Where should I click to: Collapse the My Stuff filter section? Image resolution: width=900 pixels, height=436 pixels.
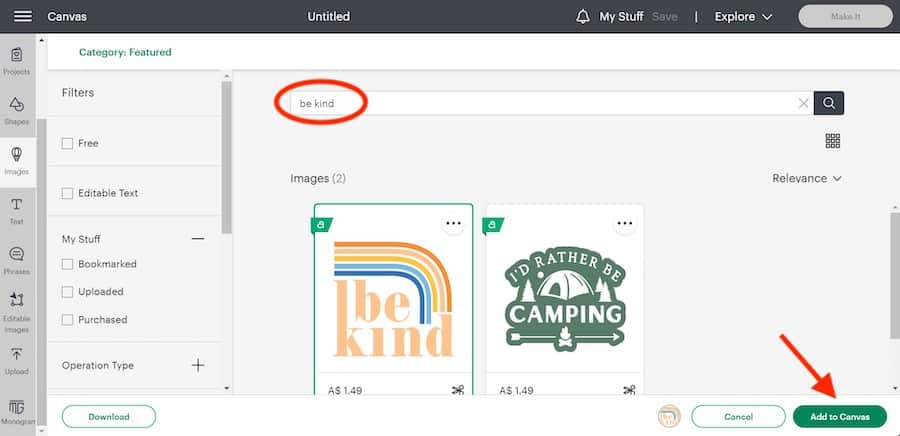tap(198, 239)
